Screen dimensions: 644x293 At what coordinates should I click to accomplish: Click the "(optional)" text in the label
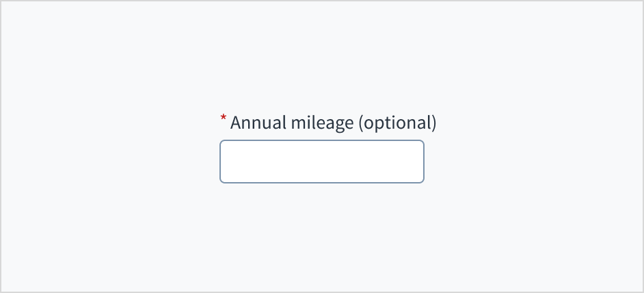tap(397, 123)
